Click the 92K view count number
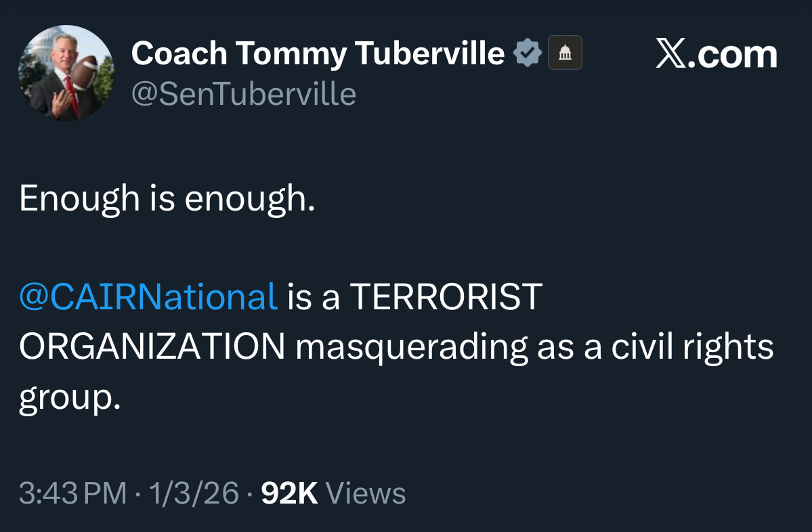The width and height of the screenshot is (812, 532). (x=289, y=493)
